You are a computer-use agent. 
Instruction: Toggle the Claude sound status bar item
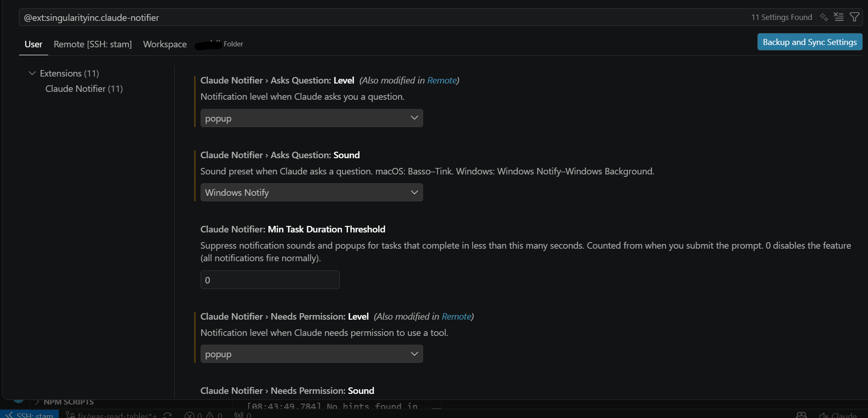click(x=838, y=415)
